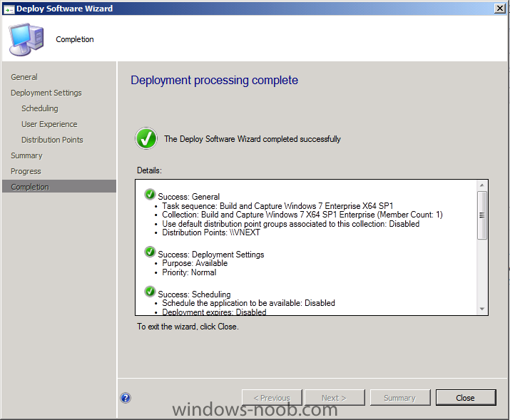Go to the User Experience step
Image resolution: width=510 pixels, height=420 pixels.
[49, 124]
